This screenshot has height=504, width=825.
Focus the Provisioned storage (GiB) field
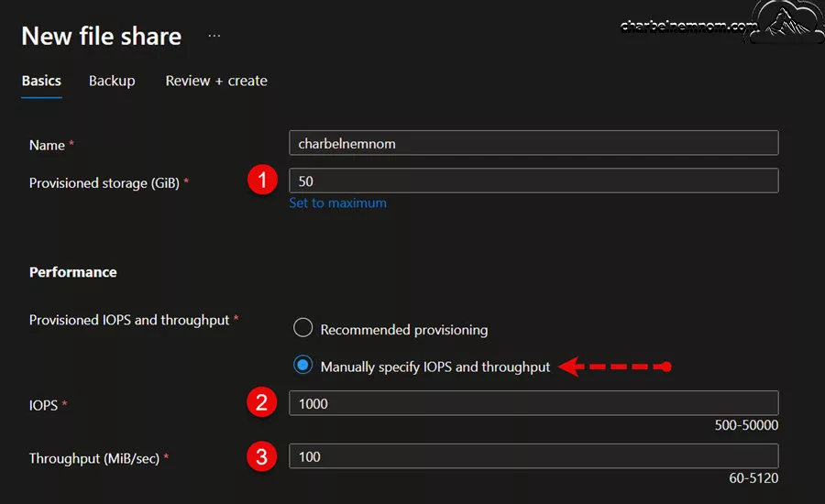coord(533,181)
